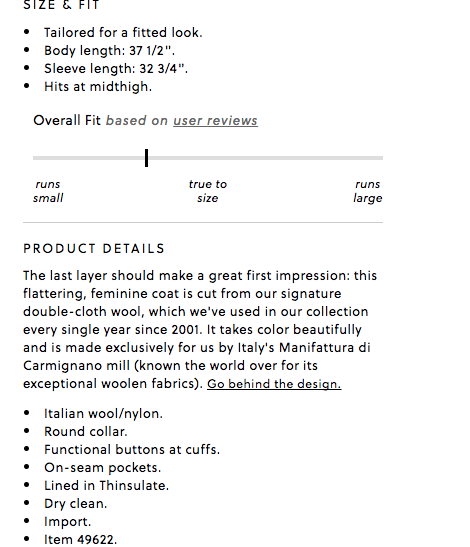470x547 pixels.
Task: Click the Sleeve length 32 3/4" bullet
Action: point(116,69)
